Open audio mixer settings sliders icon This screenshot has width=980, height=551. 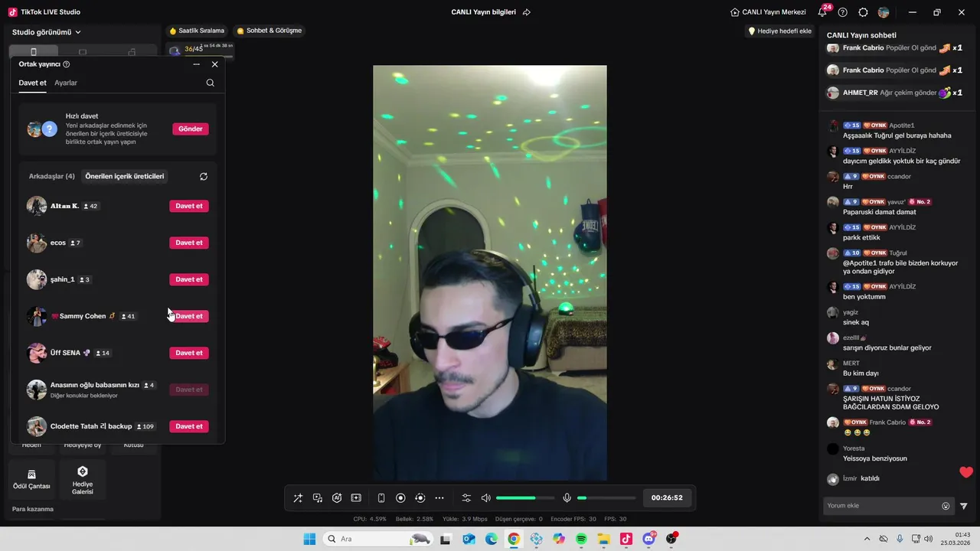point(466,498)
